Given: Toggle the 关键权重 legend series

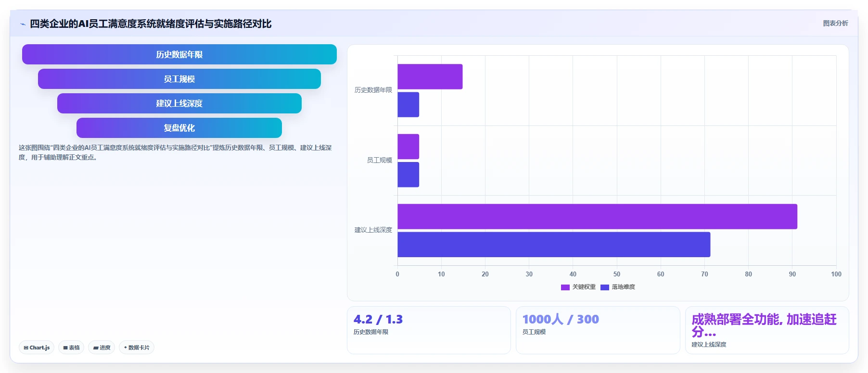Looking at the screenshot, I should click(578, 287).
